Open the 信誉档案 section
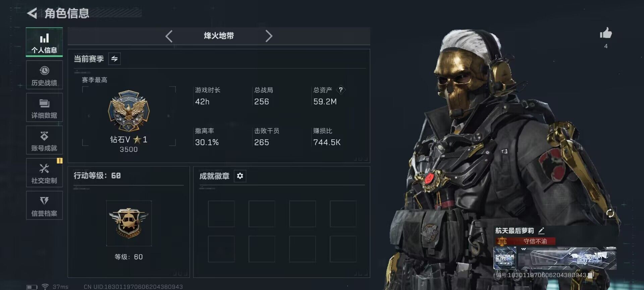This screenshot has width=644, height=290. pos(44,205)
